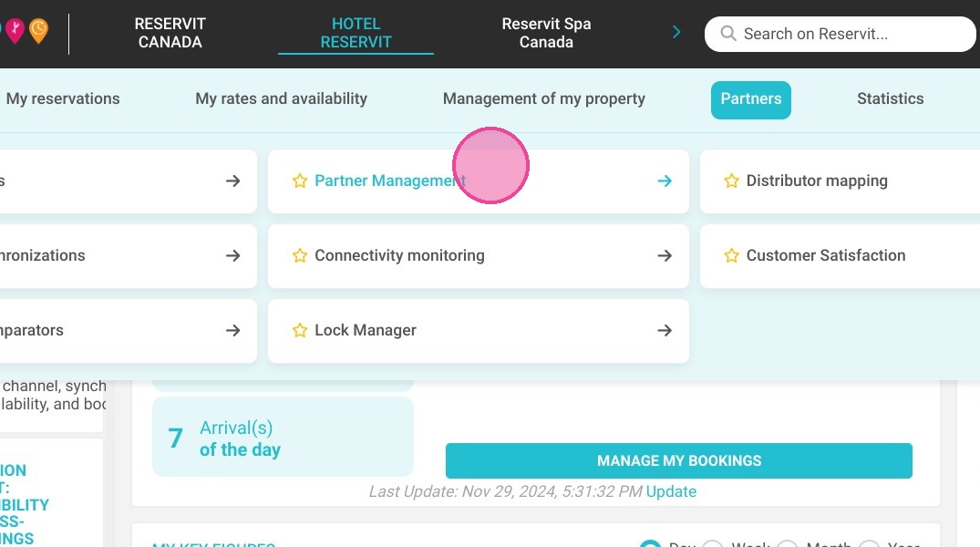980x547 pixels.
Task: Open the My reservations menu
Action: coord(63,98)
